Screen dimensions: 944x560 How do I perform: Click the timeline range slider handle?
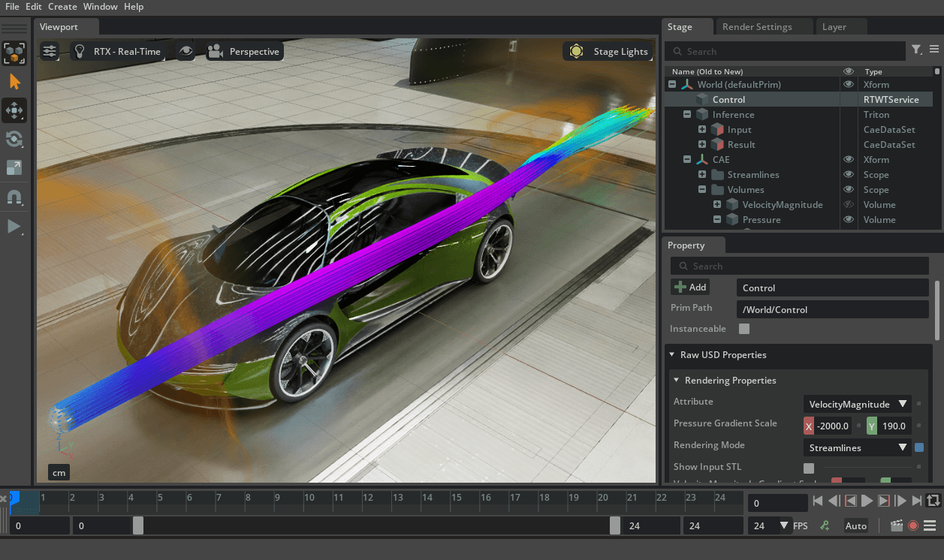point(138,525)
